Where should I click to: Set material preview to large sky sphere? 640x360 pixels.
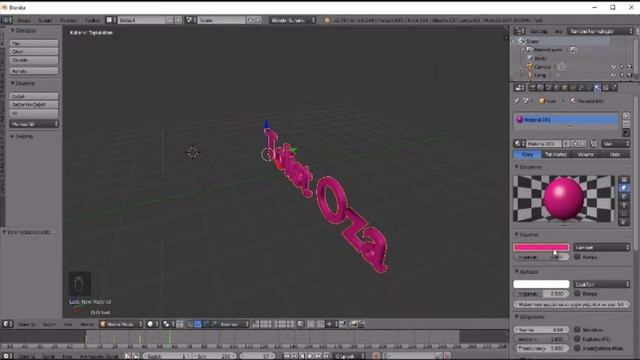(624, 222)
